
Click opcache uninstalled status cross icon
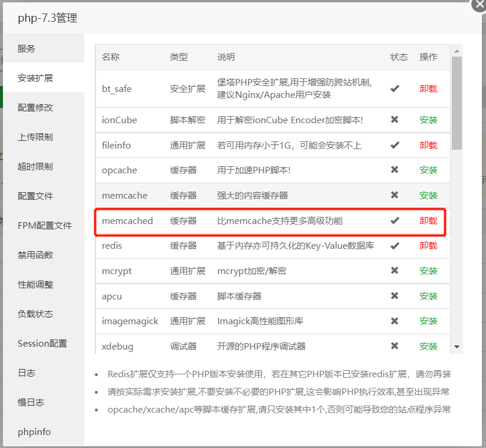click(395, 170)
